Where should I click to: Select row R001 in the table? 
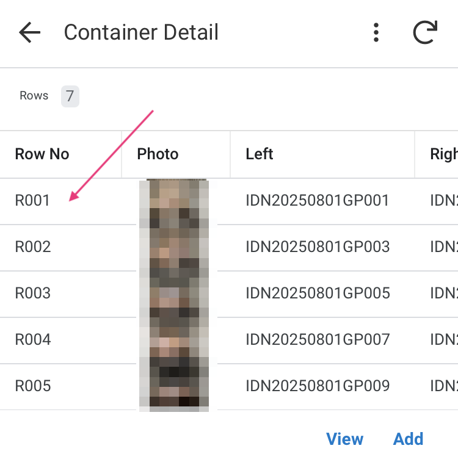(x=229, y=201)
